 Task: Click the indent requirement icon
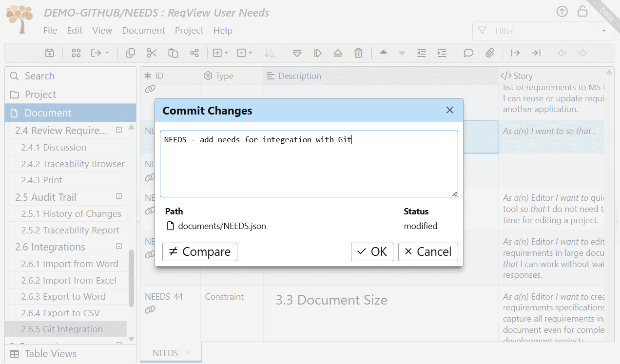pos(442,53)
